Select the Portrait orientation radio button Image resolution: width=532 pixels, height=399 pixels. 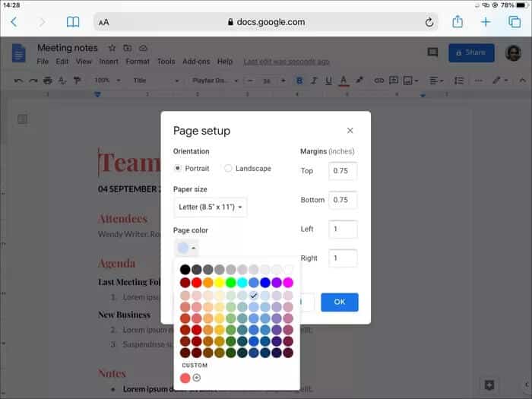[178, 168]
